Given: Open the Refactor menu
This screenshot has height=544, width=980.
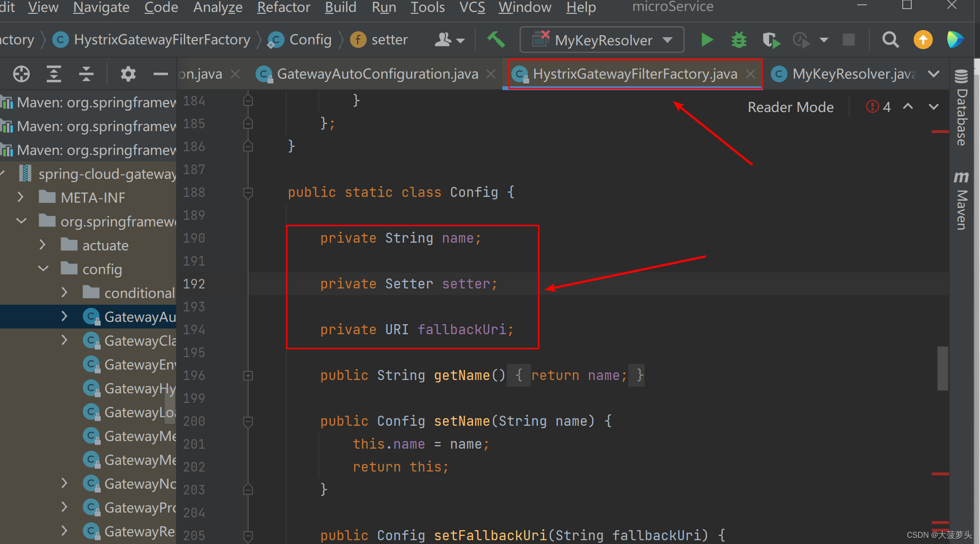Looking at the screenshot, I should coord(283,8).
